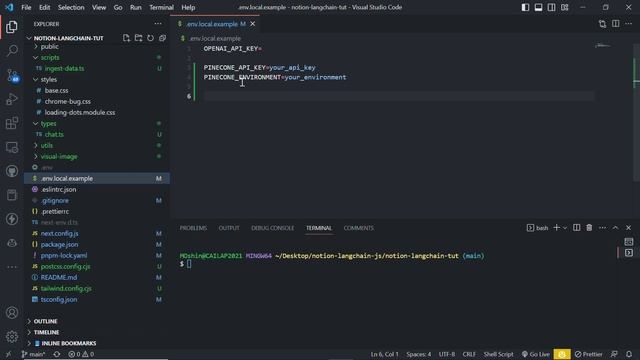The width and height of the screenshot is (640, 360).
Task: Open the Explorer view in activity bar
Action: [12, 27]
